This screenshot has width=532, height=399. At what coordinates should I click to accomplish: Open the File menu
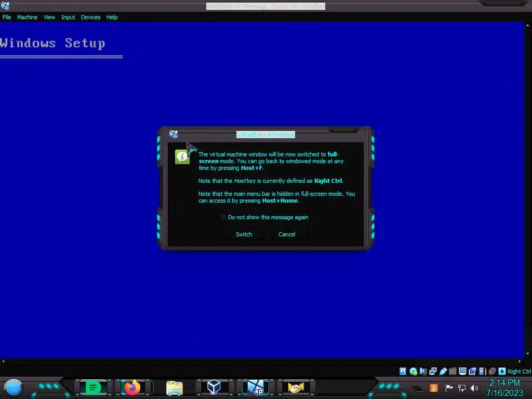click(x=7, y=17)
